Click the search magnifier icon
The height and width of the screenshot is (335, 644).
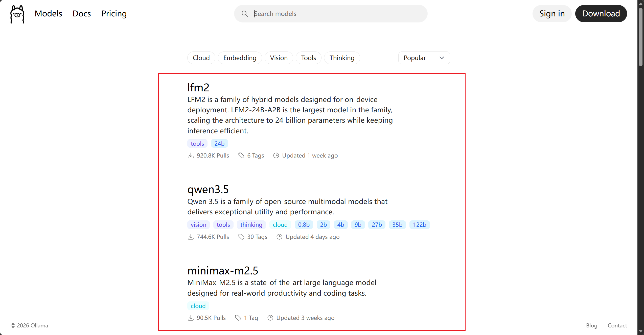[x=244, y=14]
